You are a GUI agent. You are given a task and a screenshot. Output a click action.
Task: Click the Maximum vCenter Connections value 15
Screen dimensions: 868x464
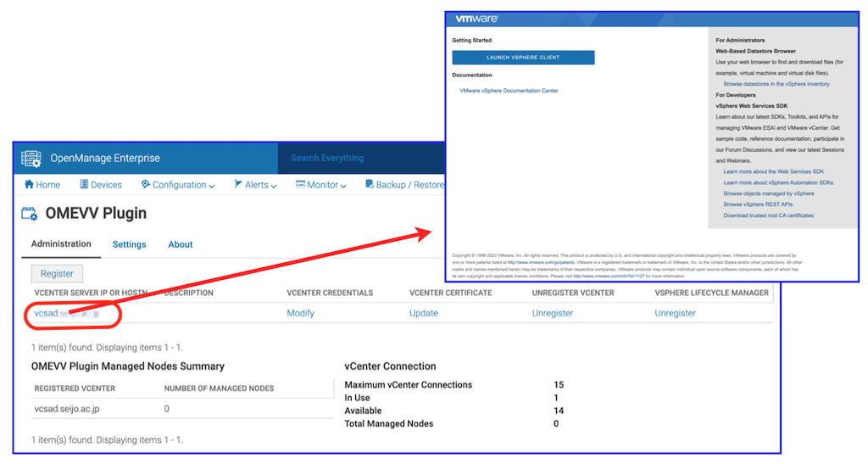click(x=559, y=385)
